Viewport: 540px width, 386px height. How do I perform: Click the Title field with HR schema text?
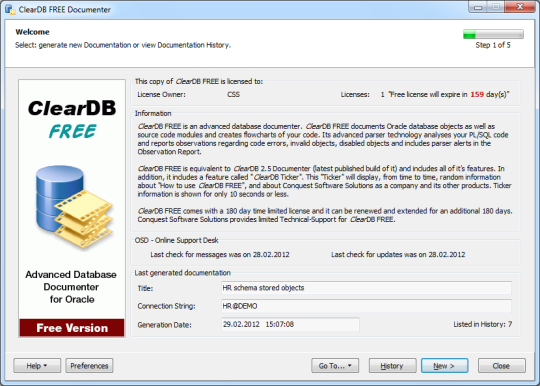366,288
